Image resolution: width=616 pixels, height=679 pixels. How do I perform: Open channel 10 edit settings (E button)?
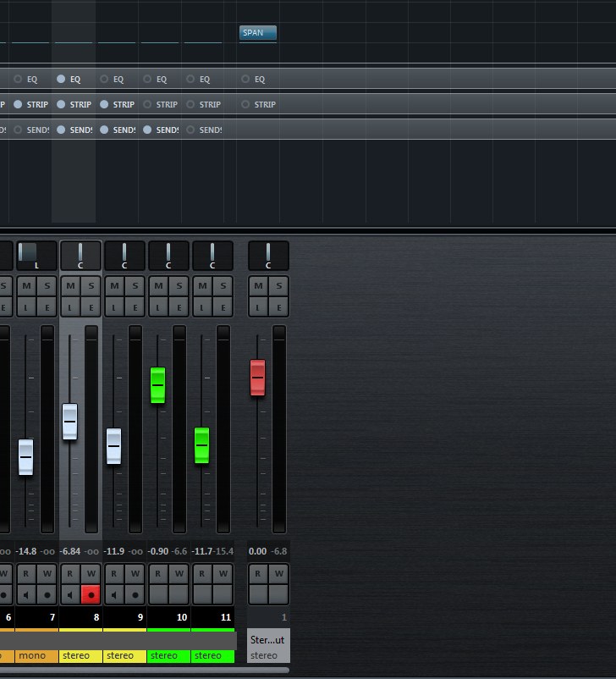pos(179,307)
